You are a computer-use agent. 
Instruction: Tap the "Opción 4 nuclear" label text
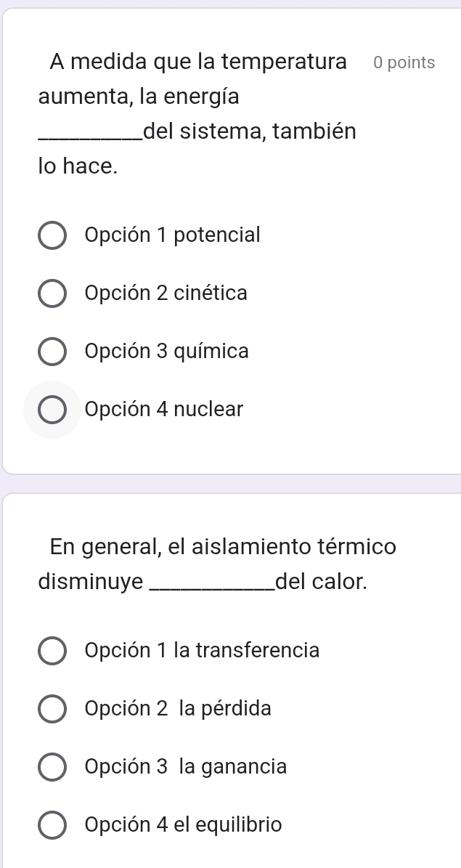point(164,410)
